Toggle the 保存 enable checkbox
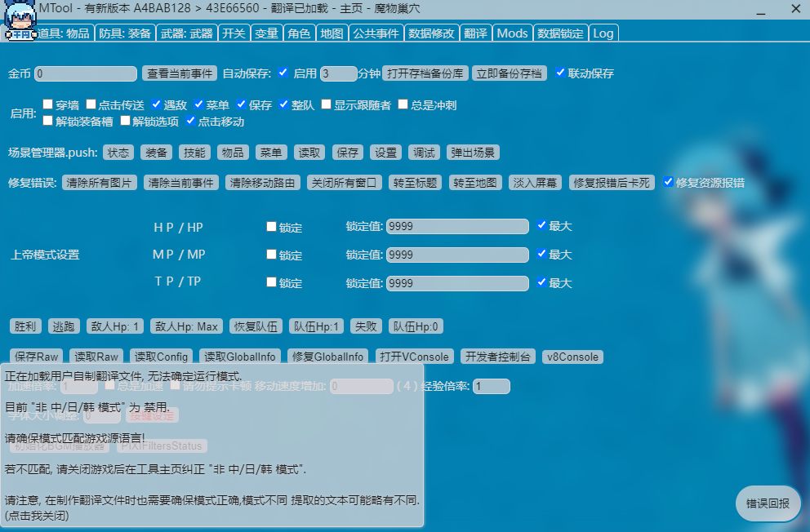810x532 pixels. (x=241, y=104)
